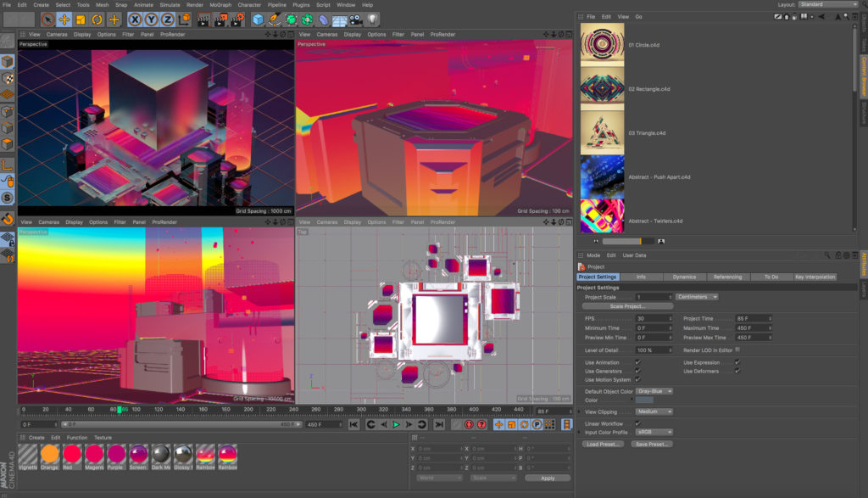Click the red Record active objects button
The height and width of the screenshot is (498, 868).
click(468, 424)
